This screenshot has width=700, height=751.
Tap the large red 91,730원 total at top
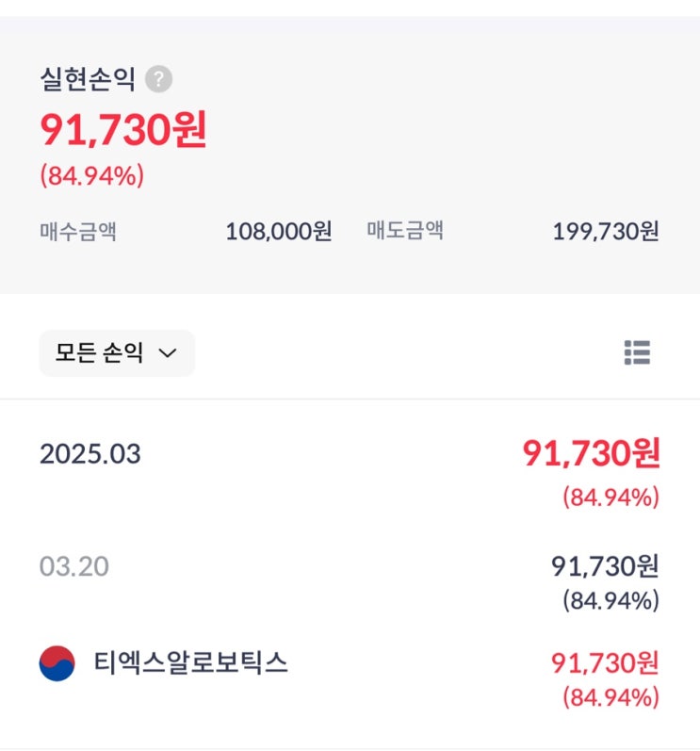pos(123,129)
